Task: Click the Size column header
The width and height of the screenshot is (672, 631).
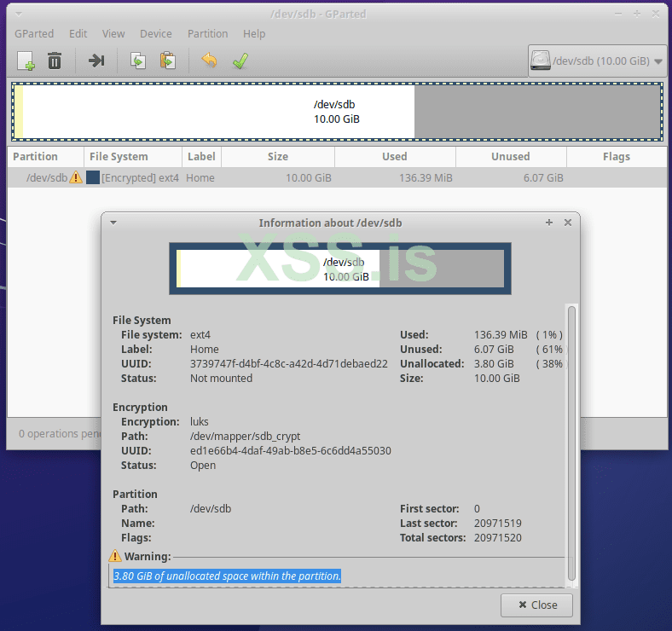Action: pos(278,156)
